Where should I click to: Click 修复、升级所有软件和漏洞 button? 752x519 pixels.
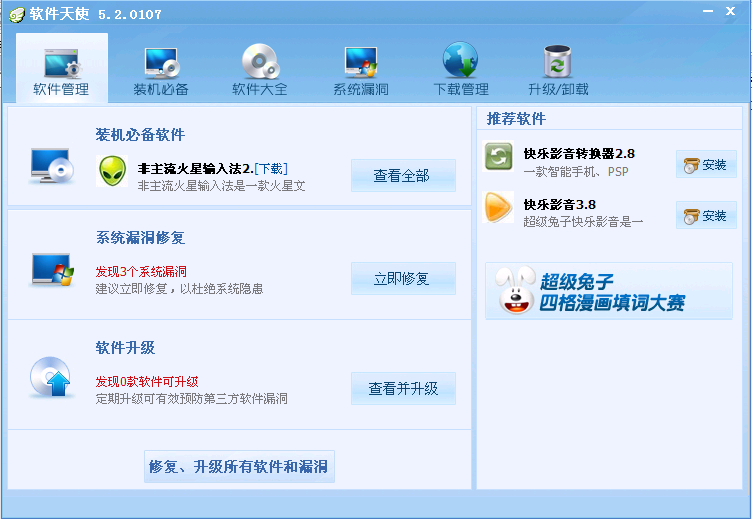click(239, 466)
